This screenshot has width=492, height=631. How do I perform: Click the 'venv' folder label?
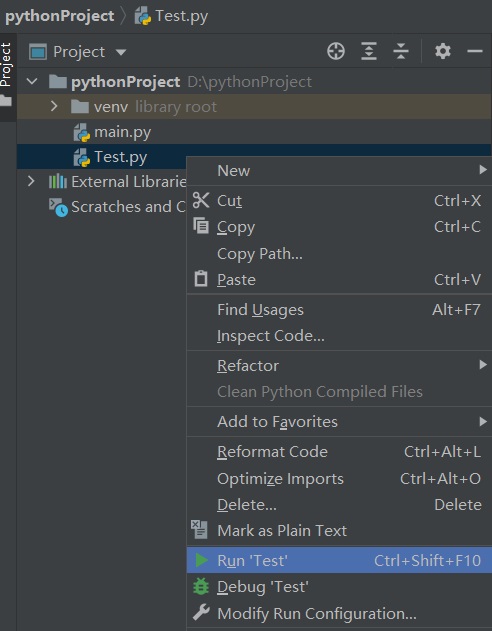coord(111,107)
